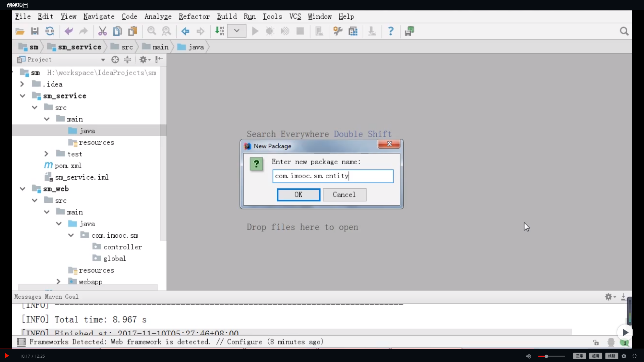This screenshot has width=644, height=362.
Task: Expand the .idea folder
Action: (22, 84)
